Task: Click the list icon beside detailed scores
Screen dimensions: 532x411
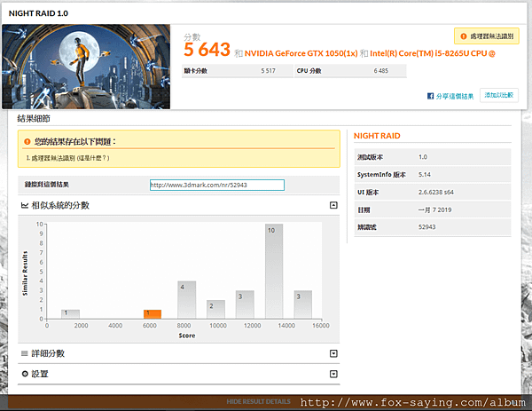Action: click(x=25, y=353)
